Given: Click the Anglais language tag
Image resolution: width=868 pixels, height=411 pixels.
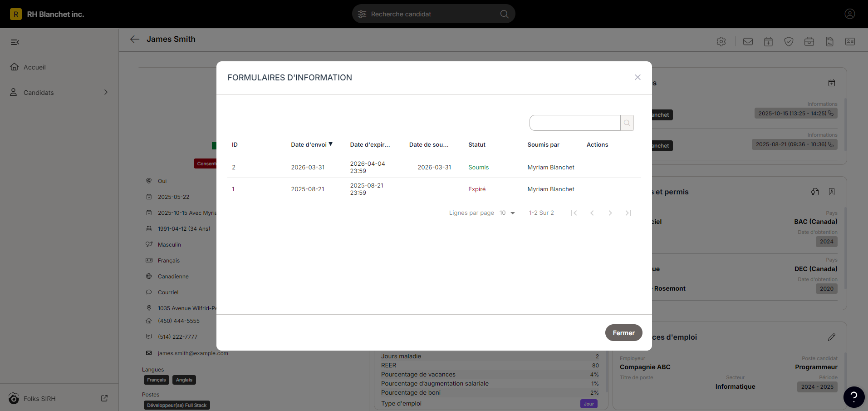Looking at the screenshot, I should pos(184,380).
